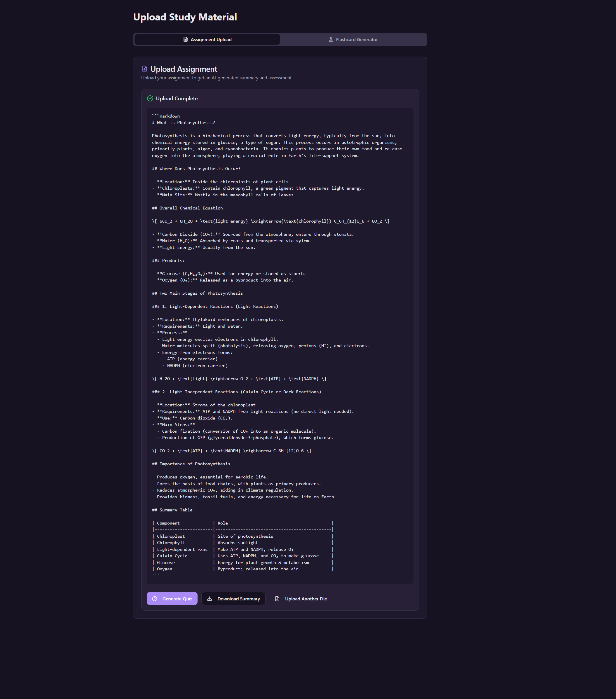Click the flask icon on Flashcard Generator

coord(330,40)
